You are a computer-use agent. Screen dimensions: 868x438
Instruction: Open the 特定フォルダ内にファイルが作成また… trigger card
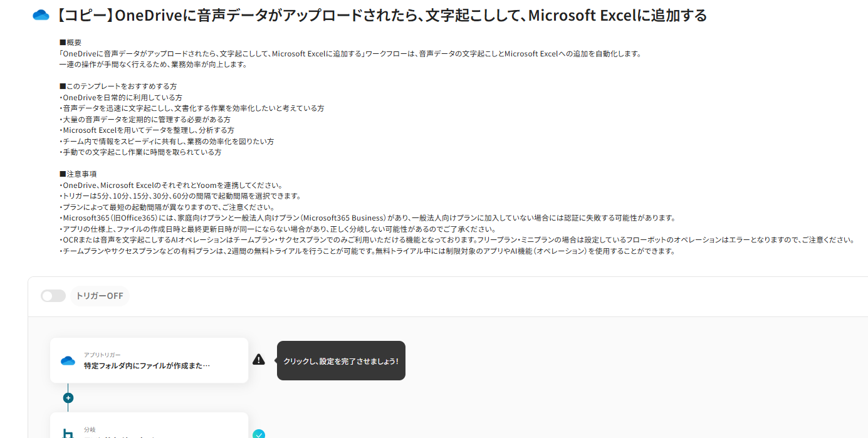[149, 360]
